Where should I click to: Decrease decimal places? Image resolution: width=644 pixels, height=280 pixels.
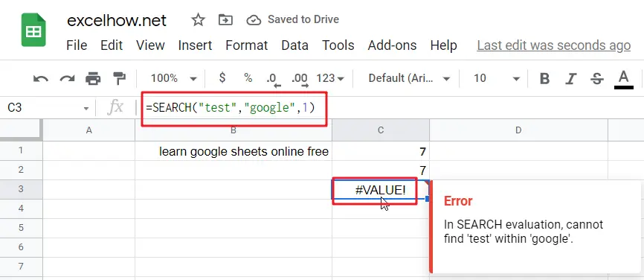point(274,80)
